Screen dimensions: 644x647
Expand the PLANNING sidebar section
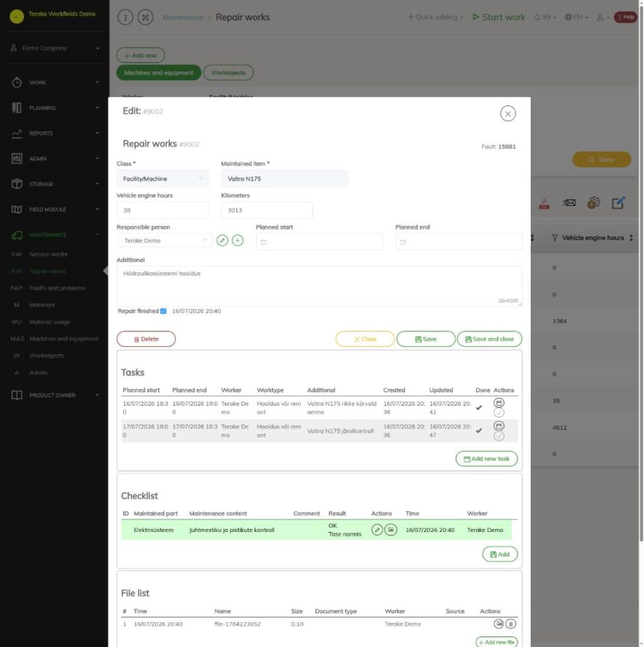click(54, 107)
